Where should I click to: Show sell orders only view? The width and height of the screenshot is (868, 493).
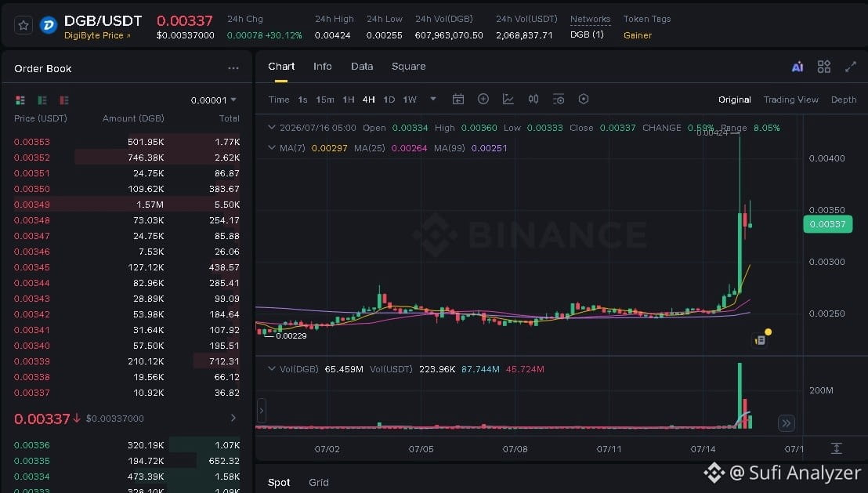click(64, 100)
